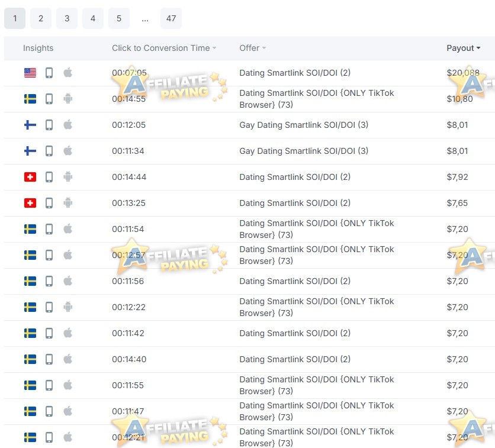The height and width of the screenshot is (448, 495).
Task: Click US flag icon in $20,088 row
Action: pos(30,73)
